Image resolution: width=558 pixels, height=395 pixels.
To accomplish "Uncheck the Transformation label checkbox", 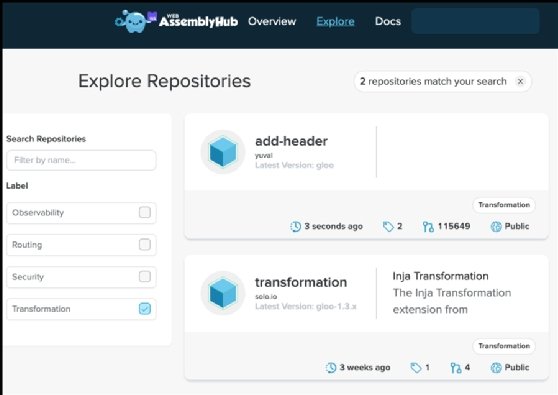I will (145, 309).
